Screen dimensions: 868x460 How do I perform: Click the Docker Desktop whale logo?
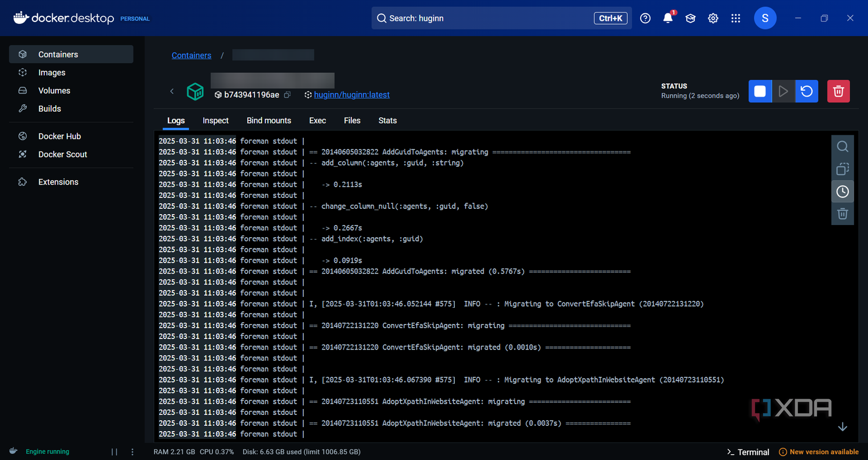click(x=21, y=18)
